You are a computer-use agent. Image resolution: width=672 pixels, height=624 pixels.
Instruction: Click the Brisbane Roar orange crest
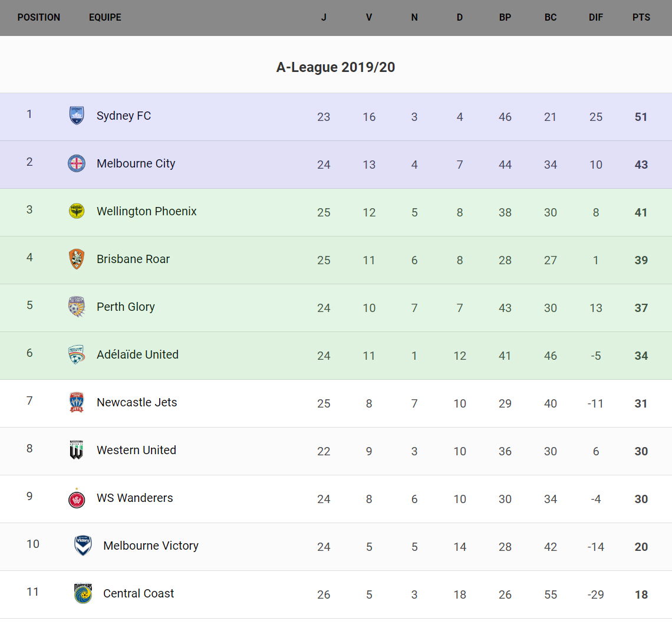click(x=77, y=259)
